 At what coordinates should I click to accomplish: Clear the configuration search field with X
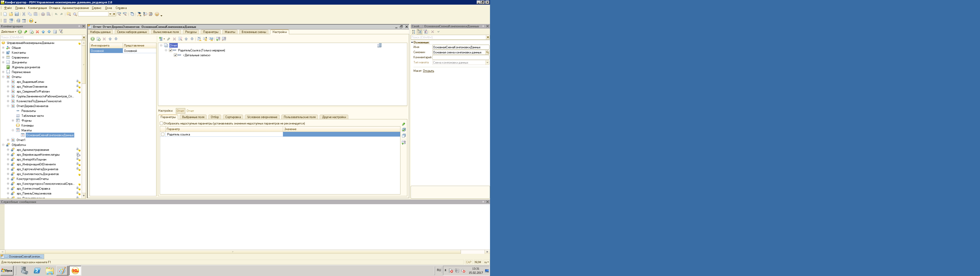click(x=84, y=37)
